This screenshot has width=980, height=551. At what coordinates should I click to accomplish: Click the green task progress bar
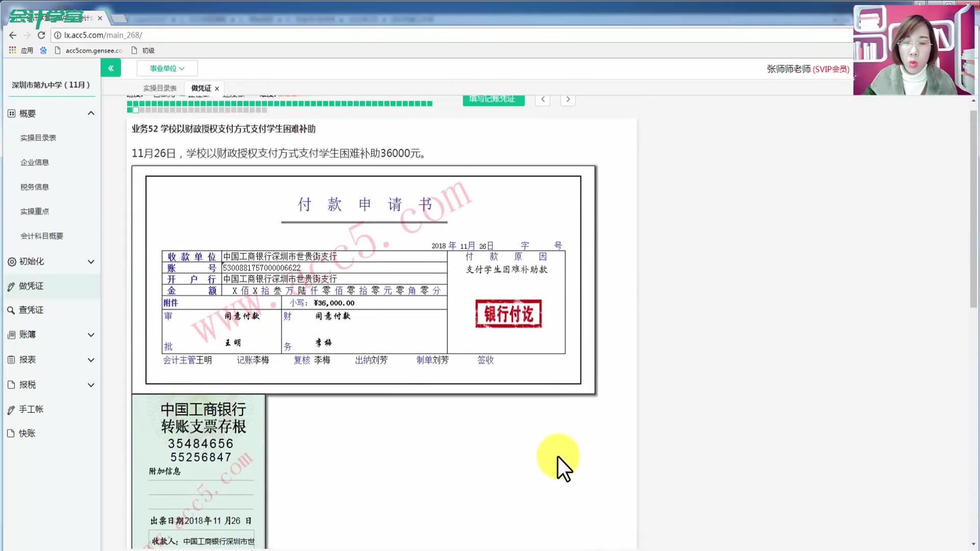[x=280, y=104]
